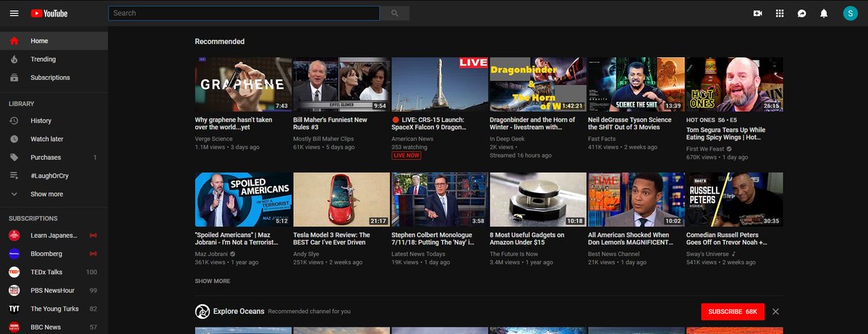Open the Verge Science channel link
The width and height of the screenshot is (868, 334).
[x=214, y=139]
